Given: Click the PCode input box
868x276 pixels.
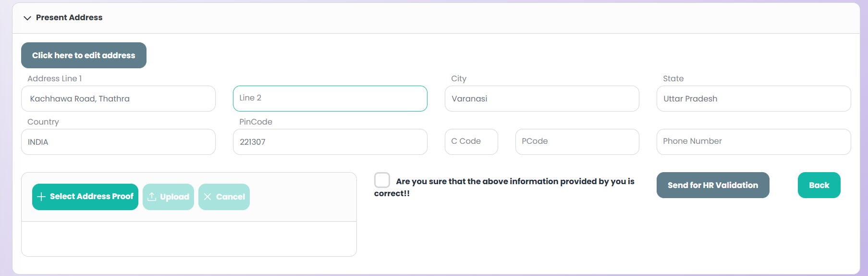Looking at the screenshot, I should (577, 142).
